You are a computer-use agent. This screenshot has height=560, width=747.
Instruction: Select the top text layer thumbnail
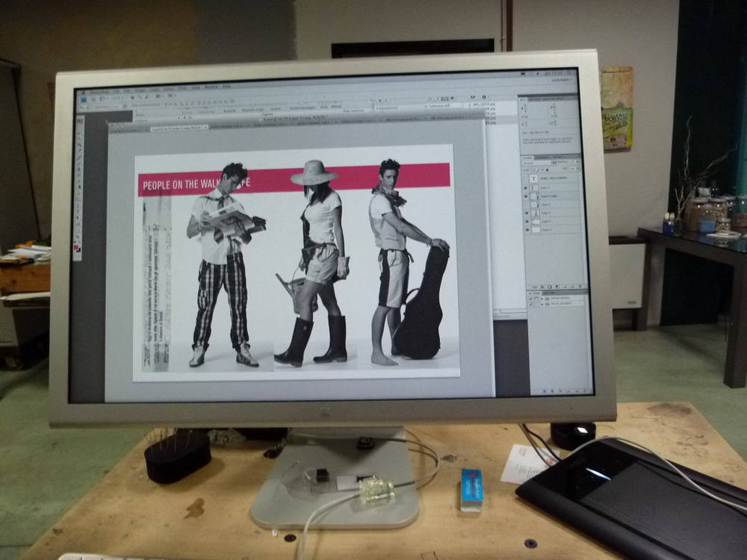point(533,179)
